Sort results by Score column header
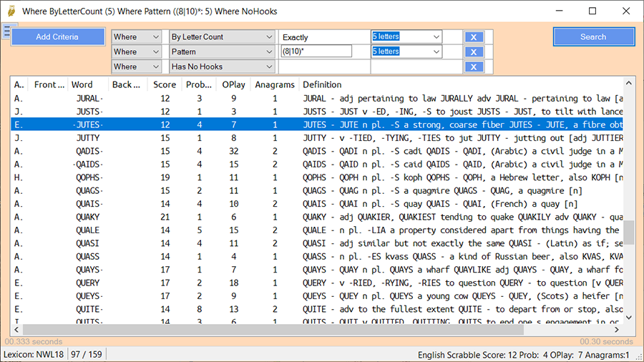Screen dimensions: 644x362 (165, 84)
